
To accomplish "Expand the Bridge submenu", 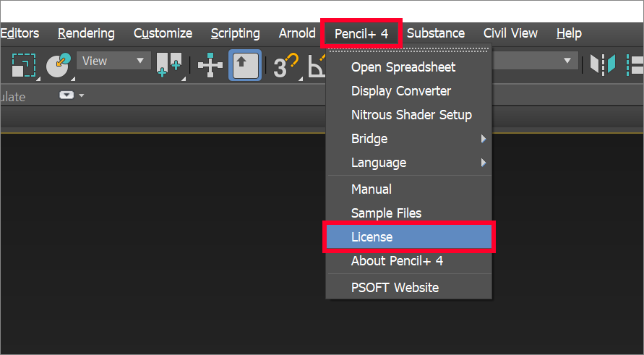I will click(x=409, y=139).
